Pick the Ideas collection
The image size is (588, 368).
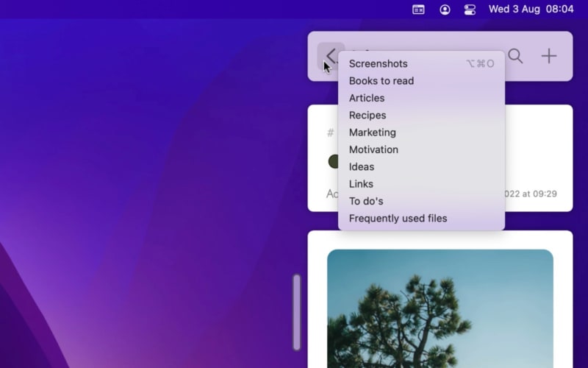pyautogui.click(x=421, y=167)
